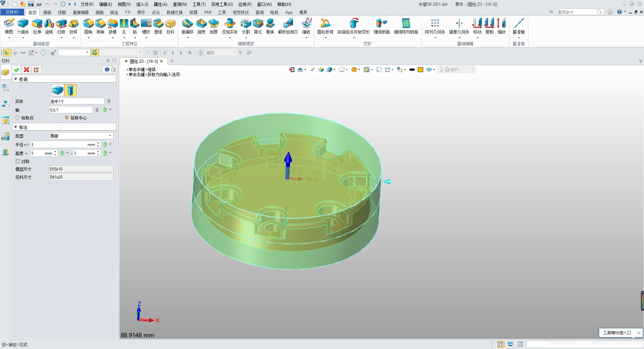Viewport: 644px width, 349px height.
Task: Open the 类型 局部 dropdown
Action: tap(81, 136)
